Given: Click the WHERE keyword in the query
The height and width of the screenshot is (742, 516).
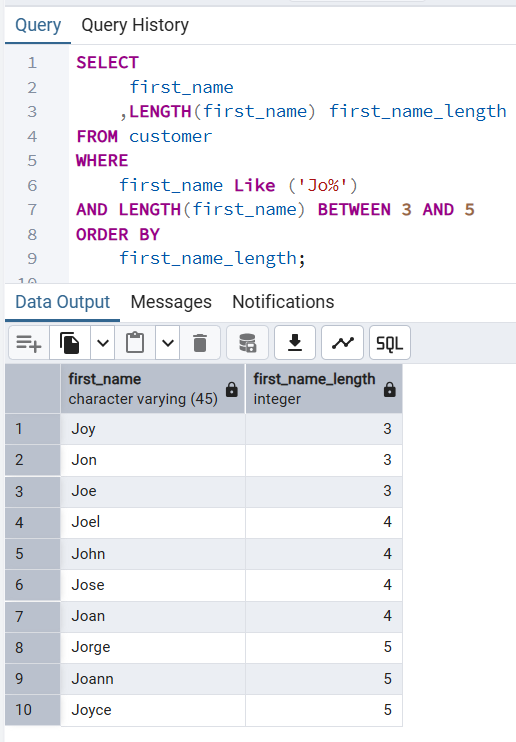Looking at the screenshot, I should point(102,160).
